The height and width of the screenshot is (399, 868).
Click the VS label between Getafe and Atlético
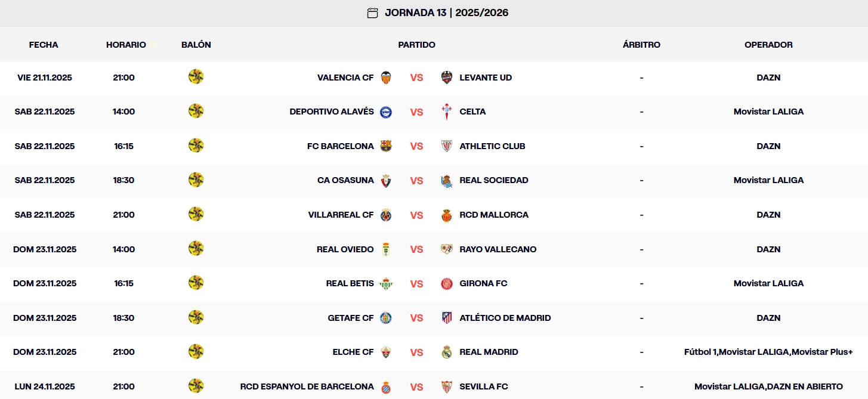(x=416, y=318)
